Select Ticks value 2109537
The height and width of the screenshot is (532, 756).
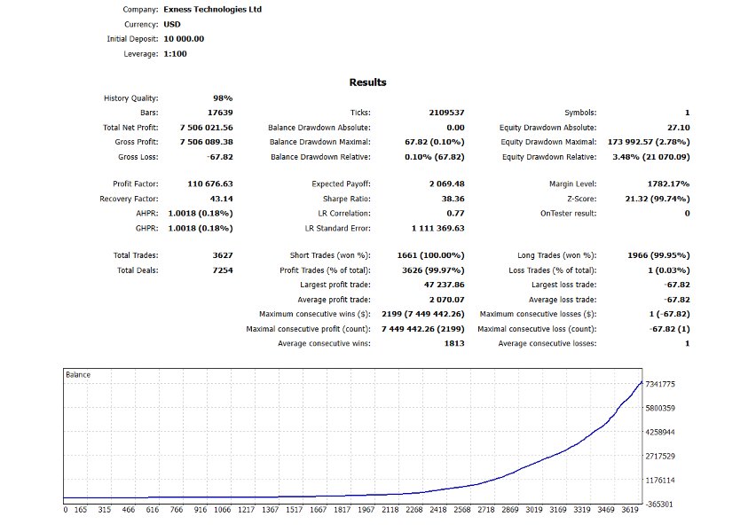click(x=446, y=113)
